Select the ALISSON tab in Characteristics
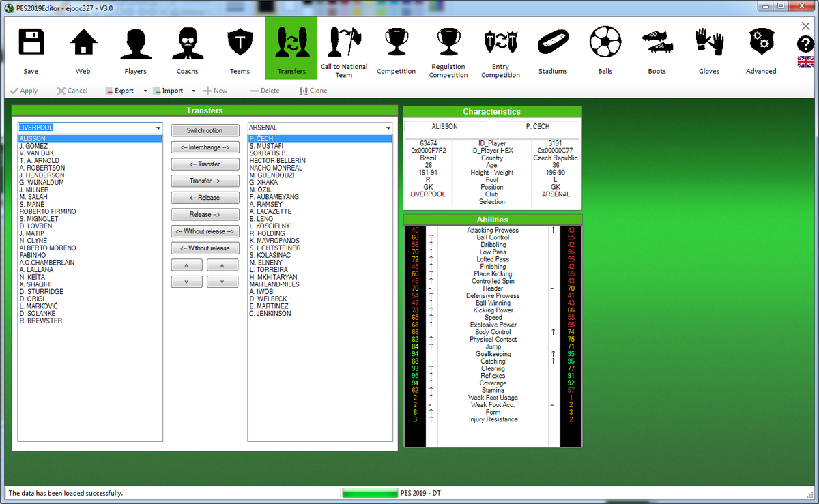Screen dimensions: 819x504 coord(445,126)
